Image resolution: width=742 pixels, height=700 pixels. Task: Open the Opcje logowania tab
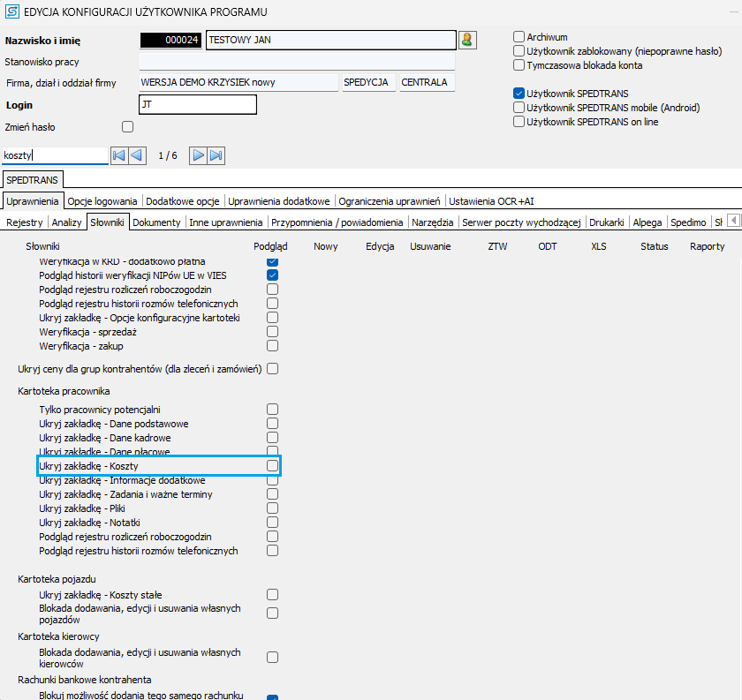point(103,201)
